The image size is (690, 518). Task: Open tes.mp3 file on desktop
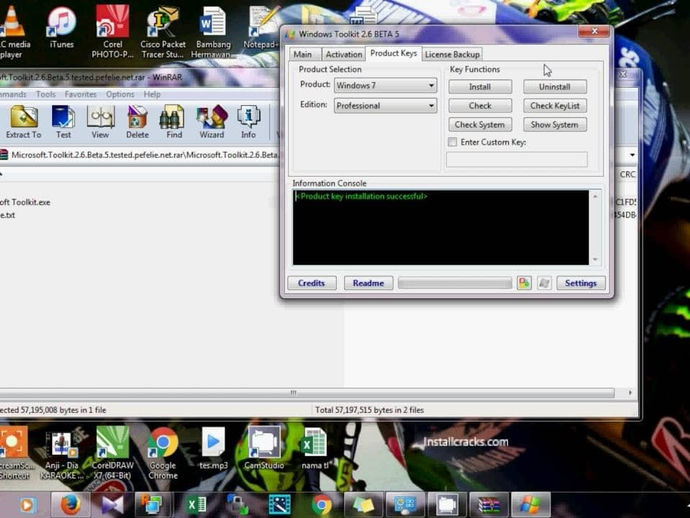(213, 448)
